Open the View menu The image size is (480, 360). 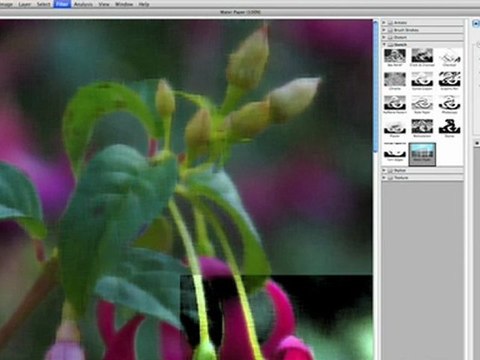pyautogui.click(x=104, y=4)
